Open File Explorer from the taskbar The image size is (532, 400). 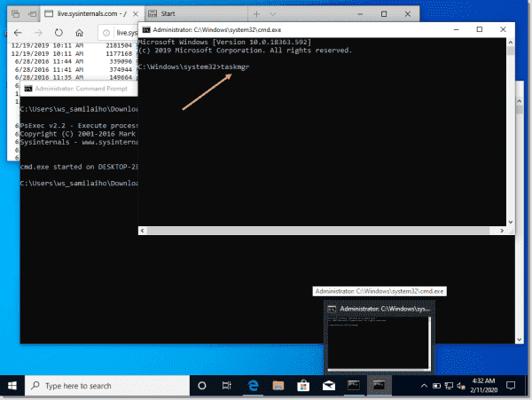[x=277, y=386]
